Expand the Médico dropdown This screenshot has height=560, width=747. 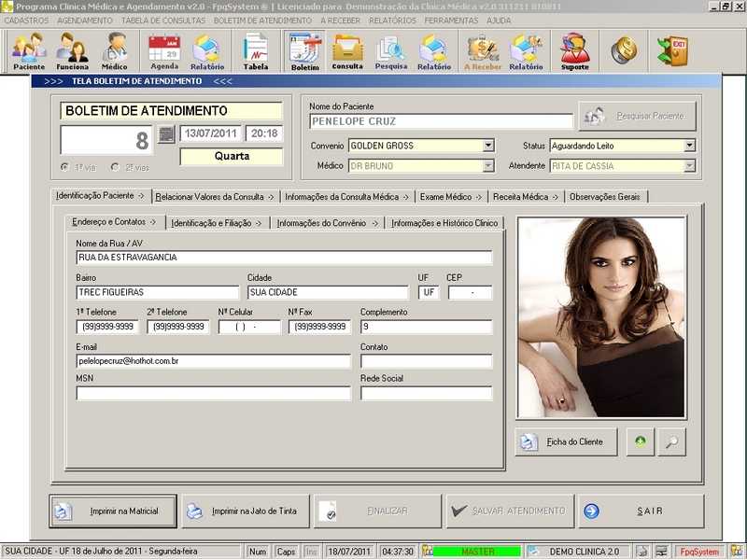tap(488, 166)
